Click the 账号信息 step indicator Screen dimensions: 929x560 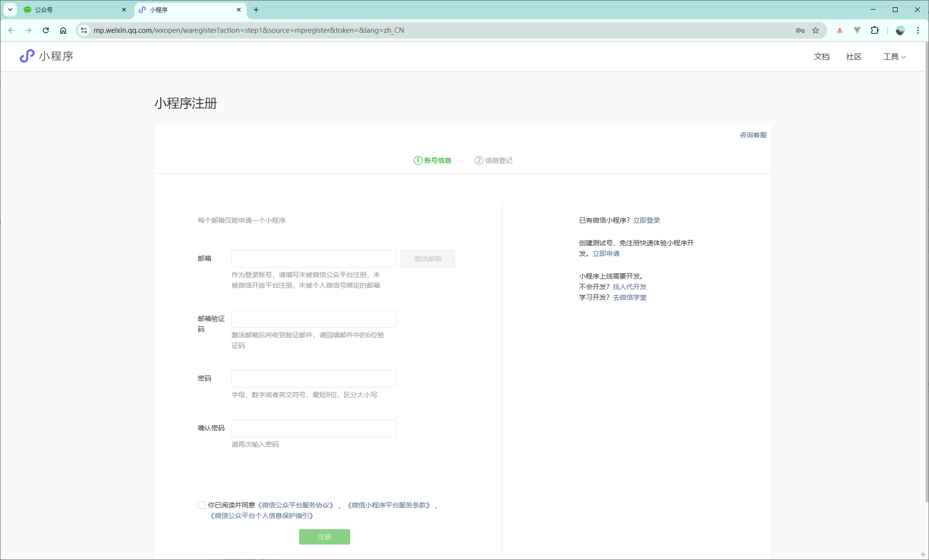pos(433,160)
